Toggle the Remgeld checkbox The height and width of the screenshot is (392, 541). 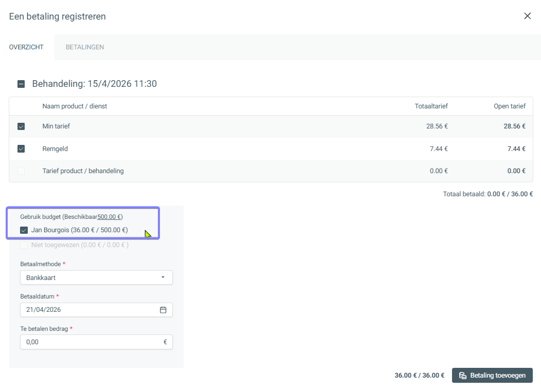coord(21,149)
